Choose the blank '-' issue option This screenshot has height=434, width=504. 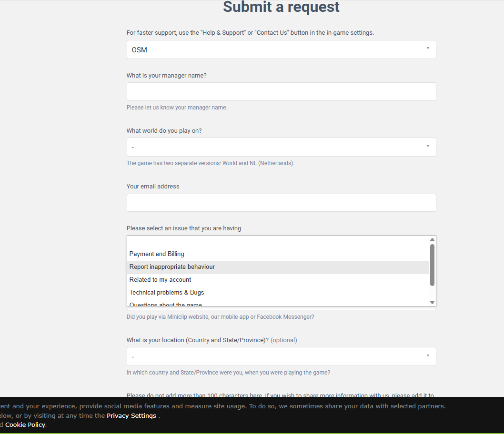[x=131, y=242]
